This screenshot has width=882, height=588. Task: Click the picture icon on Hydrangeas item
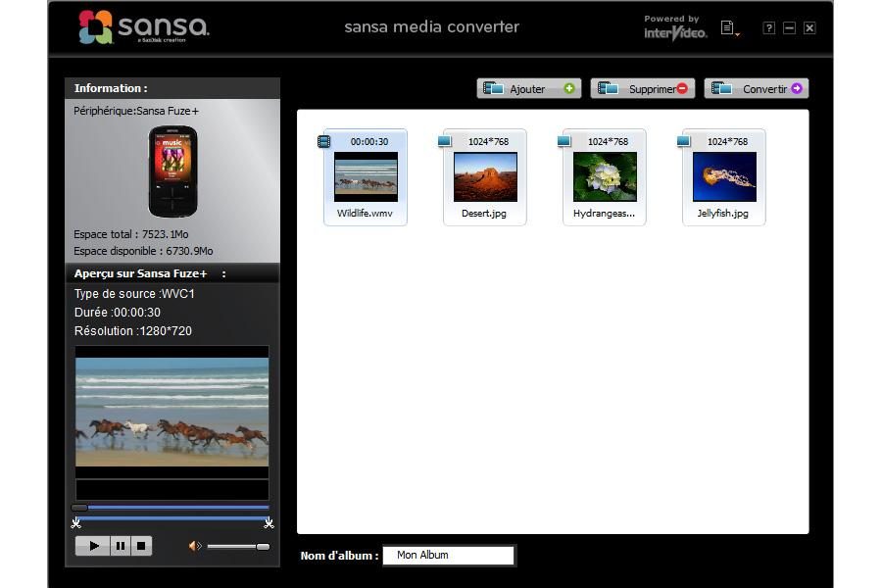(563, 141)
